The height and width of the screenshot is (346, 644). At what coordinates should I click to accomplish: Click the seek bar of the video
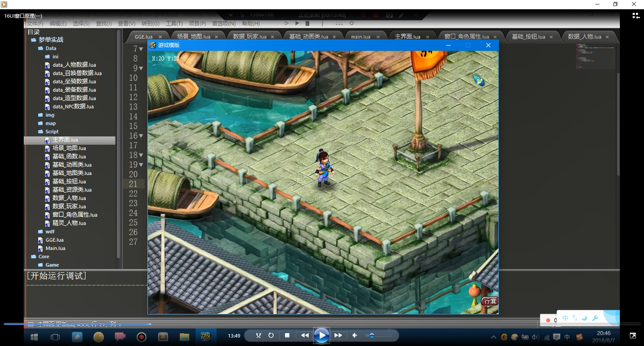click(x=322, y=323)
